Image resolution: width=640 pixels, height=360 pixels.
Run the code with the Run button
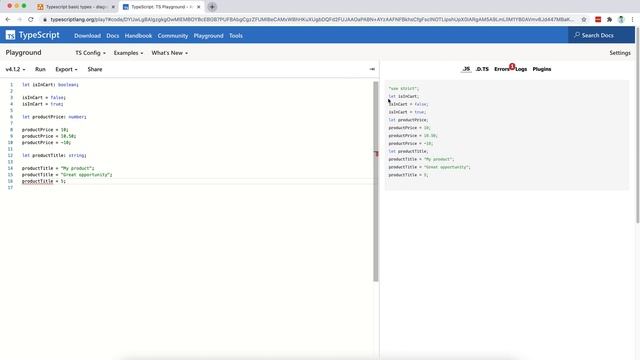40,69
